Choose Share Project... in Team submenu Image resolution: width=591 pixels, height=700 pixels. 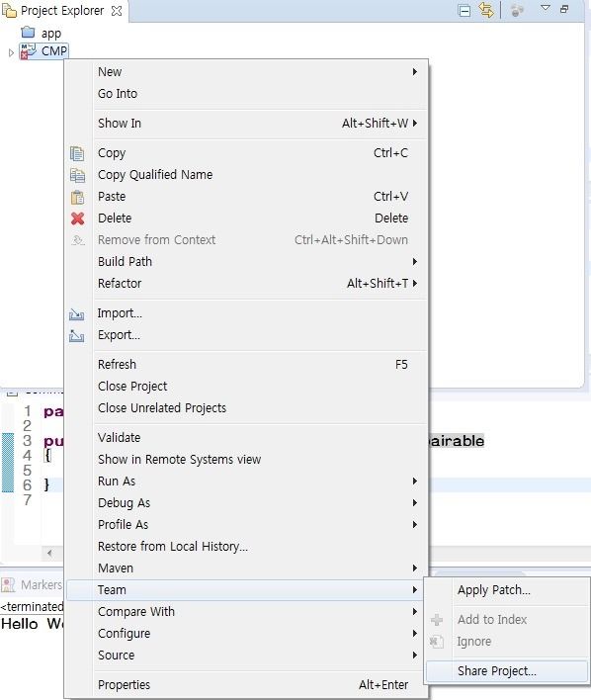pos(507,671)
